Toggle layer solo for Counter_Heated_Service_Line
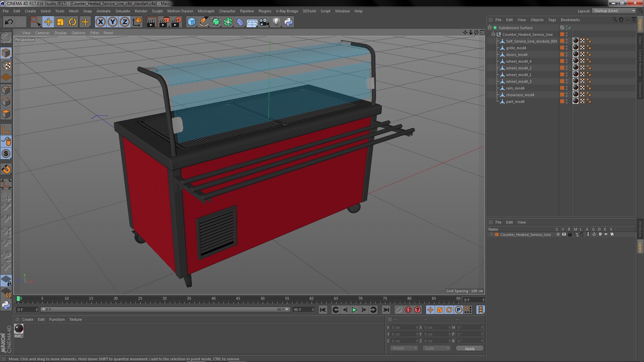This screenshot has height=362, width=644. 558,235
